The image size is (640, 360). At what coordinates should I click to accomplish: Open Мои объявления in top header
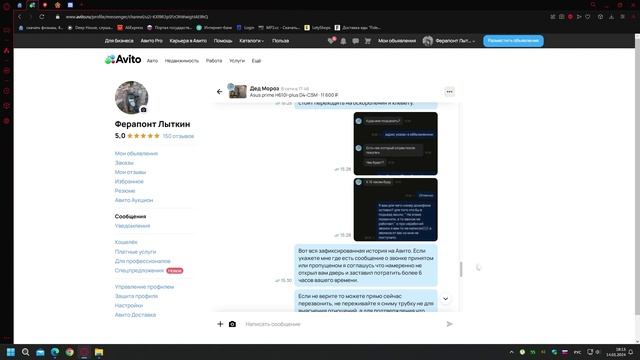click(397, 41)
